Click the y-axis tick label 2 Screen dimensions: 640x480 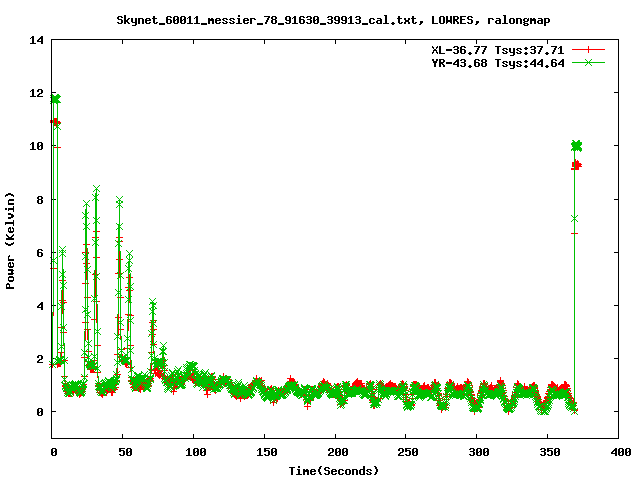(x=40, y=359)
